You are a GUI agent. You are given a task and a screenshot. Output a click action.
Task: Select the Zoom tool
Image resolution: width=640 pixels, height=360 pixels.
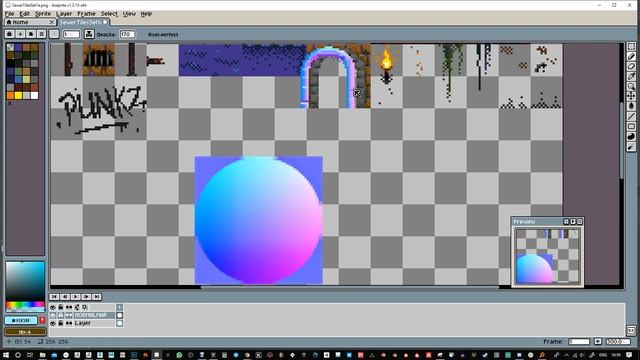coord(631,86)
